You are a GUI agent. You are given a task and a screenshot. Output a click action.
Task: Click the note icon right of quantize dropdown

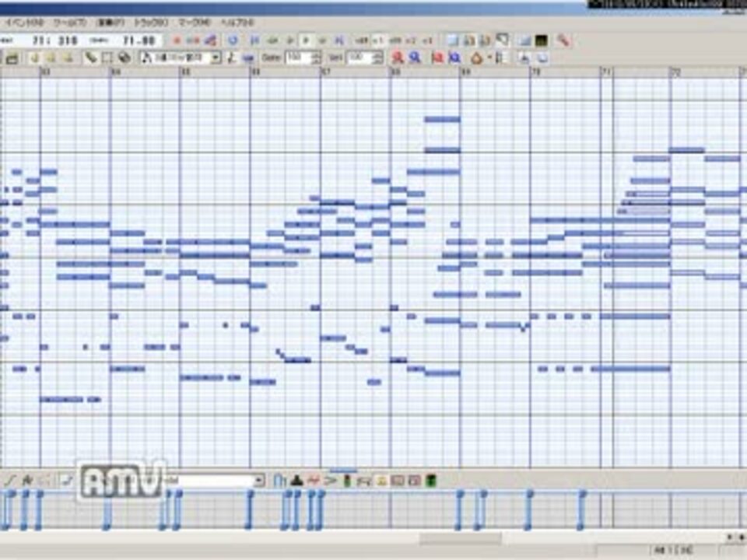(x=232, y=58)
